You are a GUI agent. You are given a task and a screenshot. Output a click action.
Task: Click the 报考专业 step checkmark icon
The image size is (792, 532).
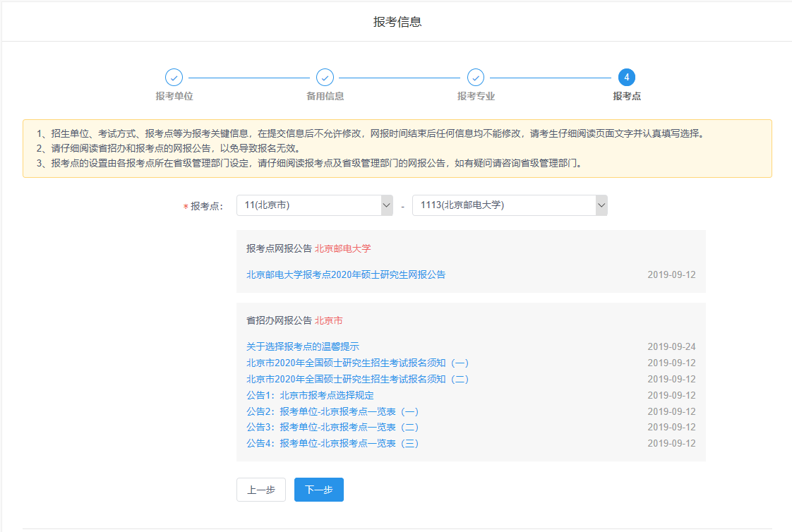point(476,78)
